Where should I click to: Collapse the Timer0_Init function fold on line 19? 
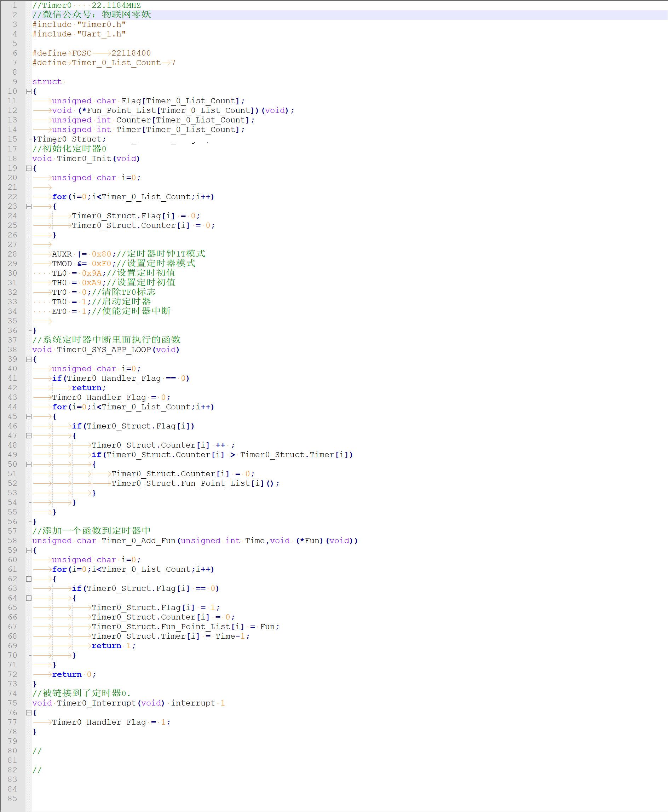click(28, 168)
